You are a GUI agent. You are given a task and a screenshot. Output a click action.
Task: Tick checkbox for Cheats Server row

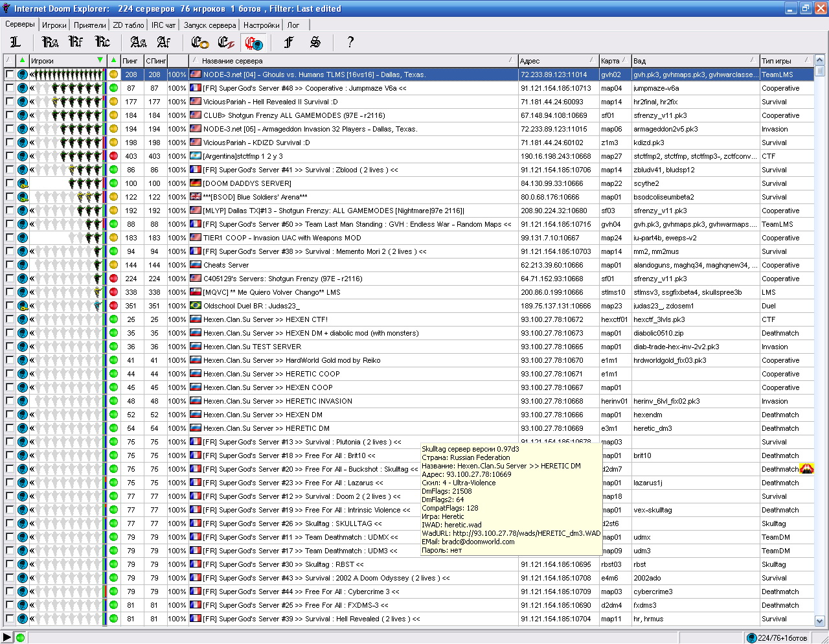coord(10,265)
